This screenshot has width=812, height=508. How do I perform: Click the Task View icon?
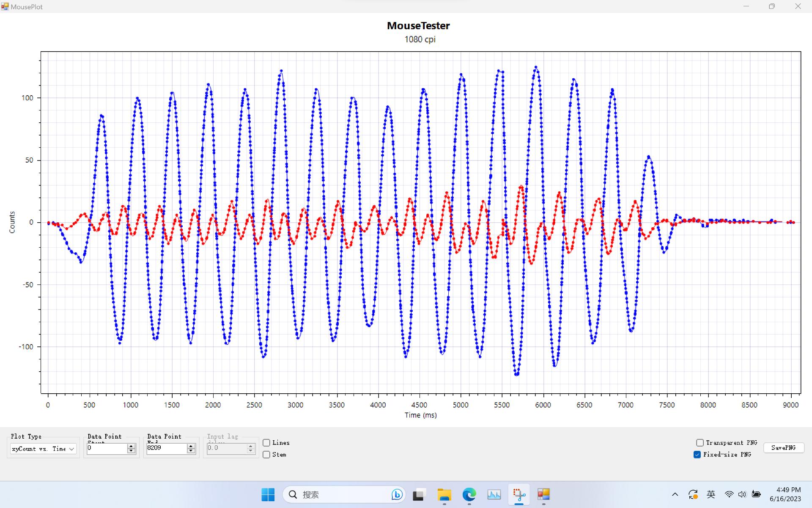point(419,494)
